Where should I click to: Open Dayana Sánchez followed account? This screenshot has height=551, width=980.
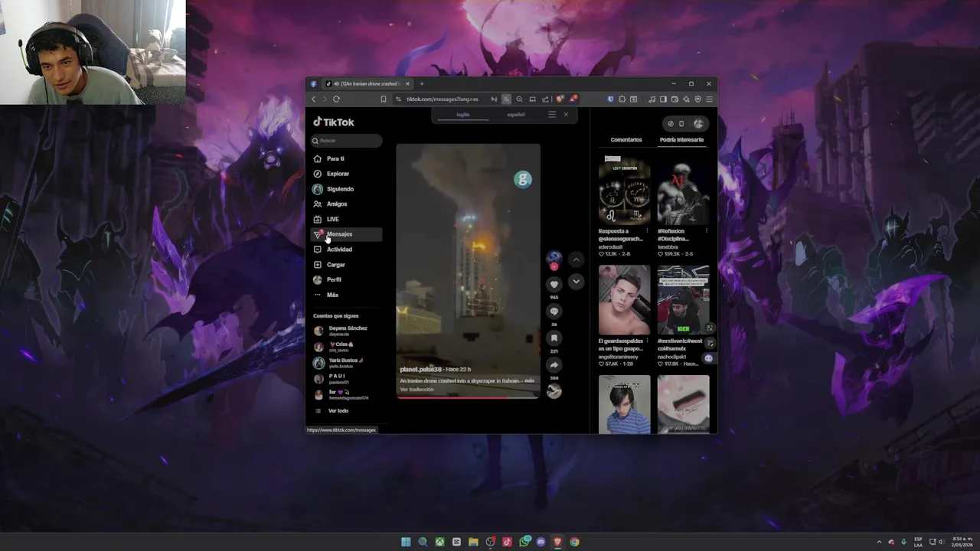click(x=346, y=331)
